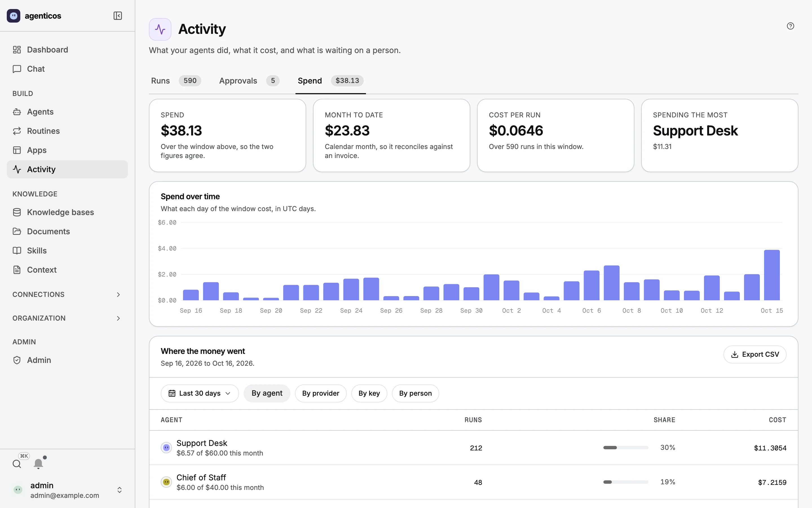Open the admin account switcher chevrons
This screenshot has height=508, width=812.
[x=120, y=490]
